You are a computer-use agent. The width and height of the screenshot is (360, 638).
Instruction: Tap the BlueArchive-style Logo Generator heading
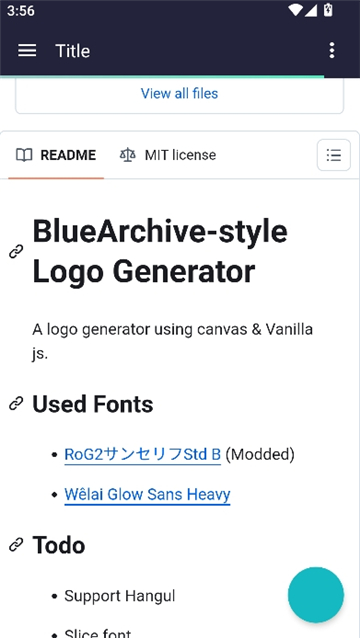tap(160, 251)
